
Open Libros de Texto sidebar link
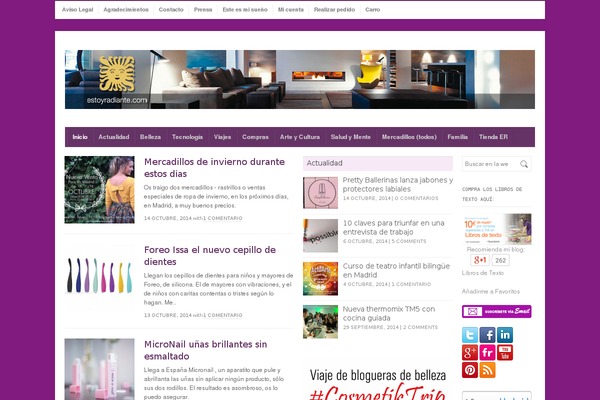[x=483, y=273]
